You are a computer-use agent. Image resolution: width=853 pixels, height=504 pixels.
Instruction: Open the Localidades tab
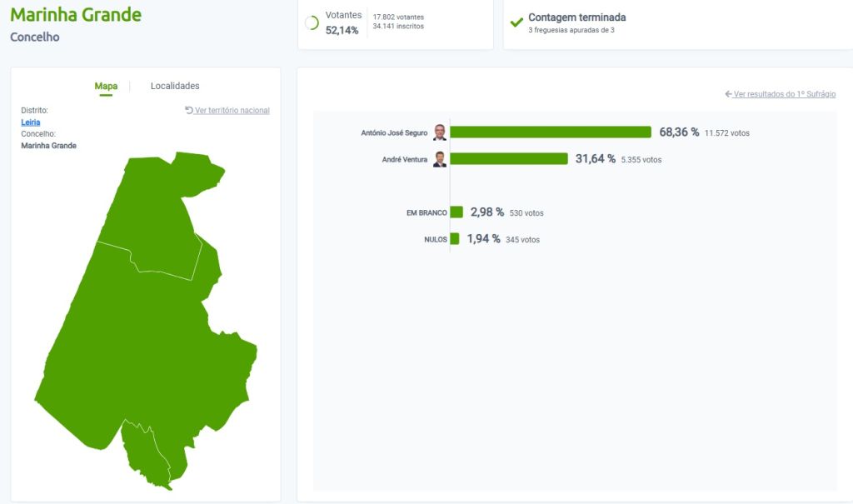point(175,86)
